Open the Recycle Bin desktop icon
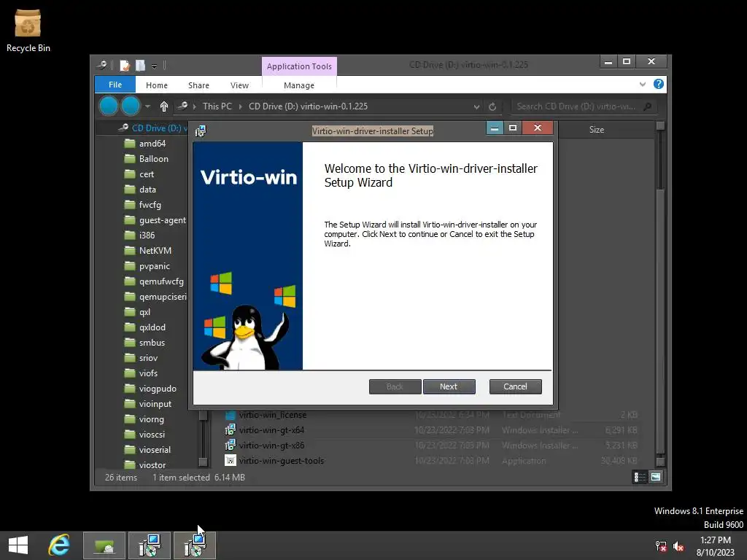747x560 pixels. pos(28,31)
